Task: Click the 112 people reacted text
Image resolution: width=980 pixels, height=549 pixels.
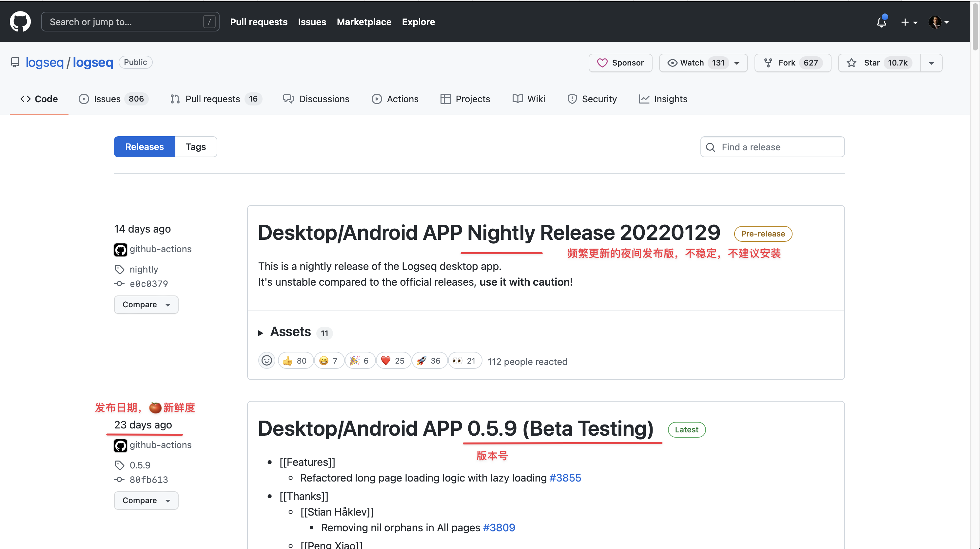Action: pyautogui.click(x=527, y=361)
